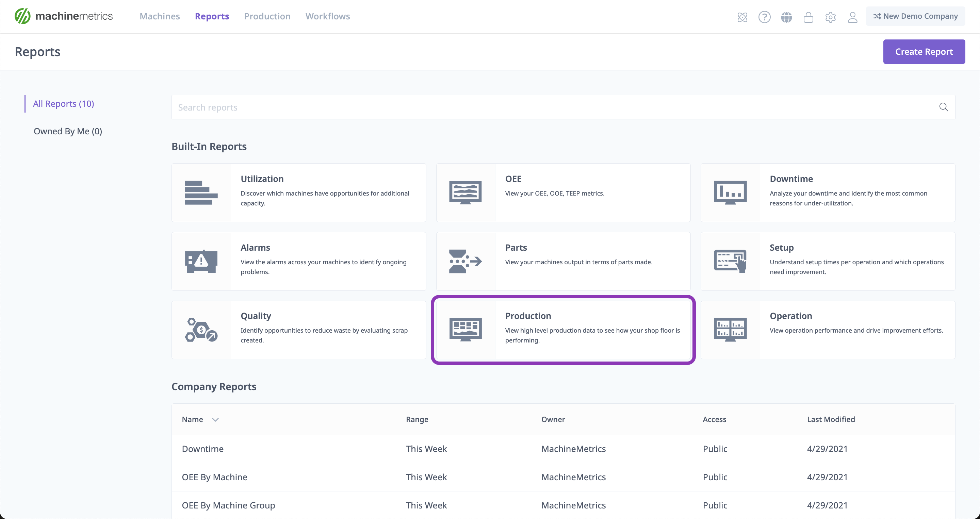Viewport: 980px width, 519px height.
Task: Click the MachineMetrics logo
Action: pos(64,16)
